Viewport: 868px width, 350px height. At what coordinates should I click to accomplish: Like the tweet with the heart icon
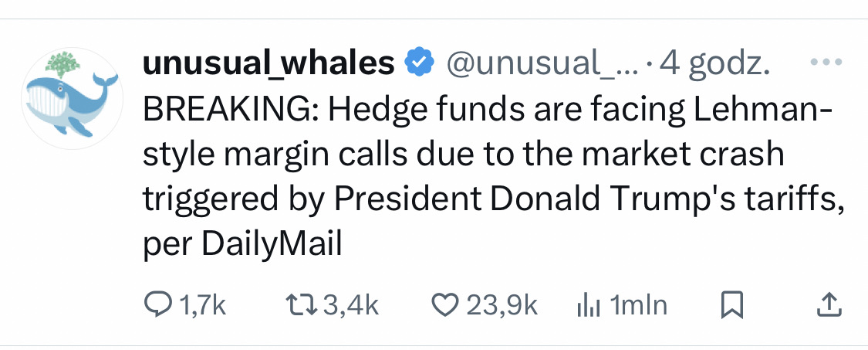click(x=445, y=305)
